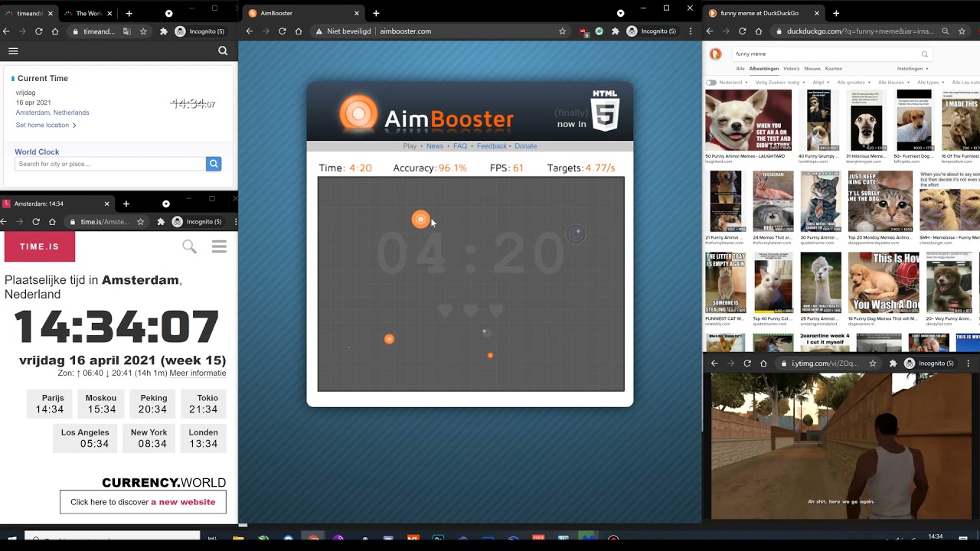Viewport: 980px width, 551px height.
Task: Click DuckDuckGo duck logo
Action: tap(715, 54)
